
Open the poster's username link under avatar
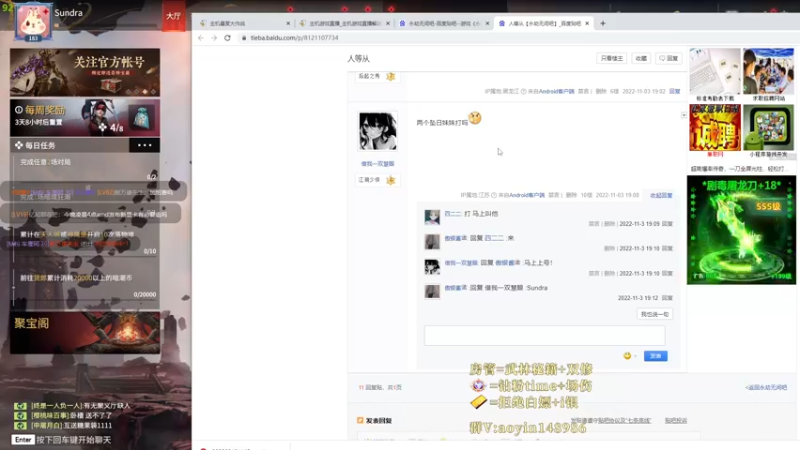tap(378, 164)
